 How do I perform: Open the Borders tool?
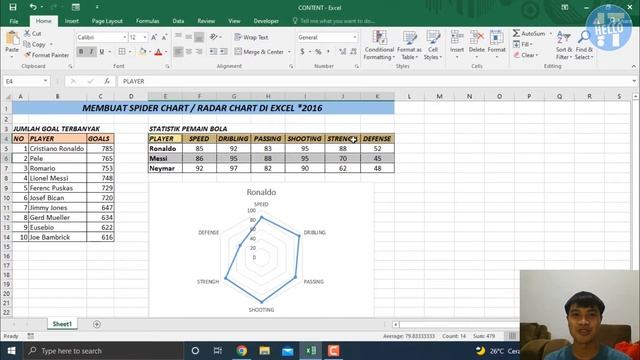click(x=122, y=52)
